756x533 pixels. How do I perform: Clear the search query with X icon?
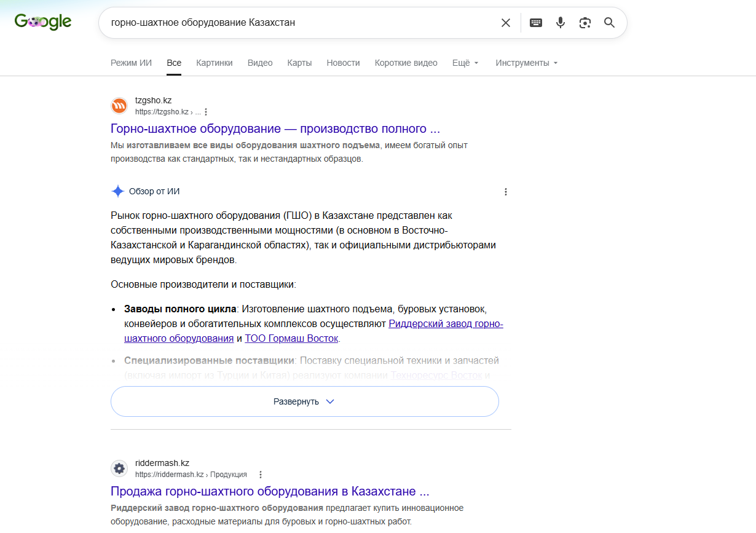[x=506, y=23]
